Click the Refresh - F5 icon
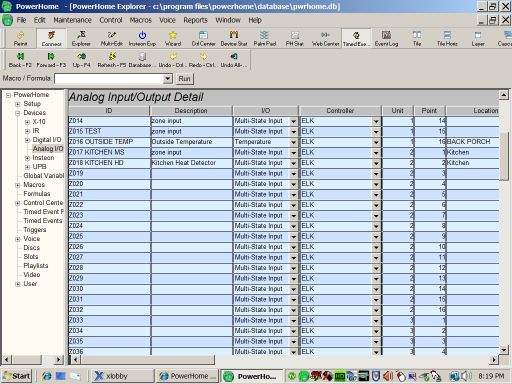This screenshot has height=384, width=512. pyautogui.click(x=112, y=60)
